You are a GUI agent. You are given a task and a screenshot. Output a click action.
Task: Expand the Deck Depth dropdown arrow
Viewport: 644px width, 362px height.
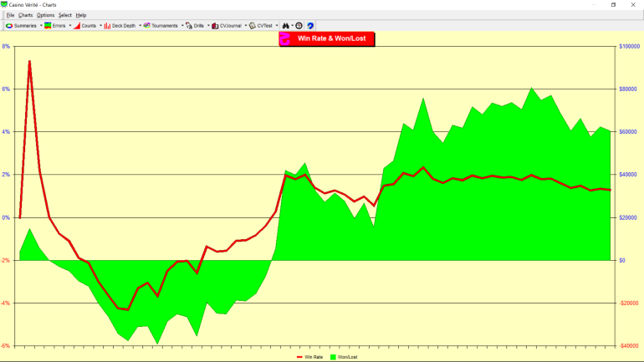140,26
